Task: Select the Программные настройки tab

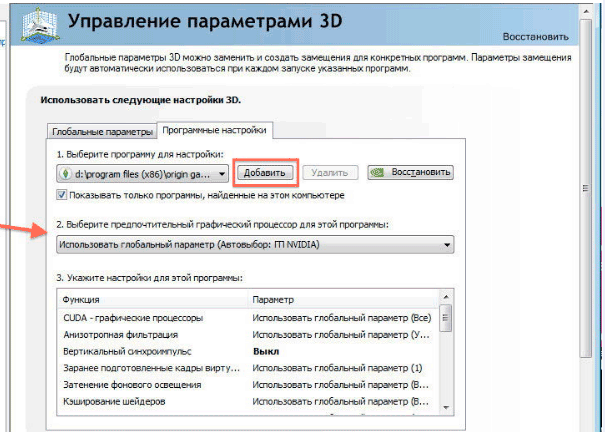Action: 214,130
